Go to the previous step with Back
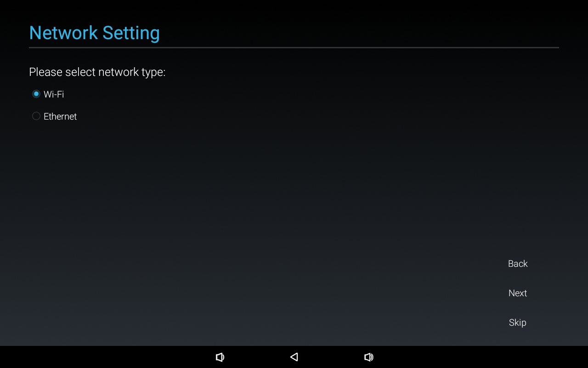Image resolution: width=588 pixels, height=368 pixels. [518, 264]
